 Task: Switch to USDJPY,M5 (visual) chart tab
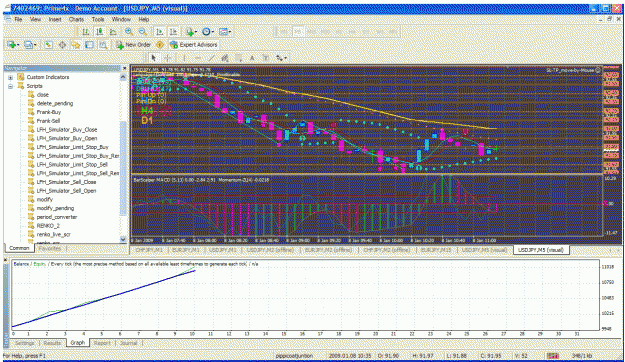[541, 250]
